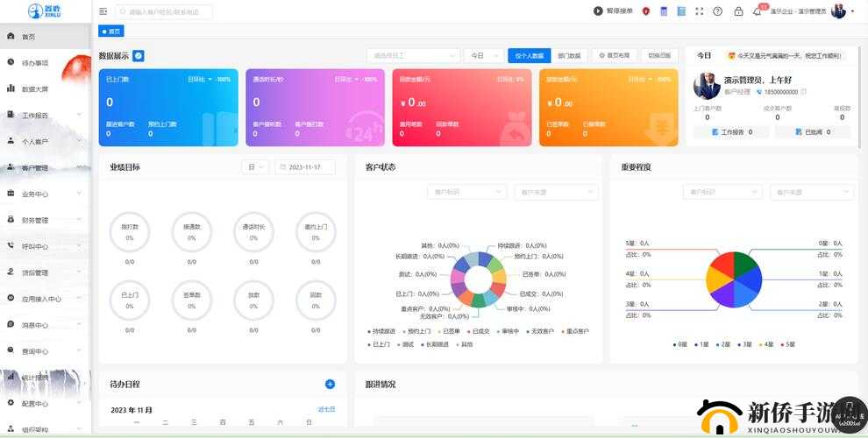Viewport: 868px width, 438px height.
Task: Open first filter dropdown in 重要程度 panel
Action: (722, 192)
